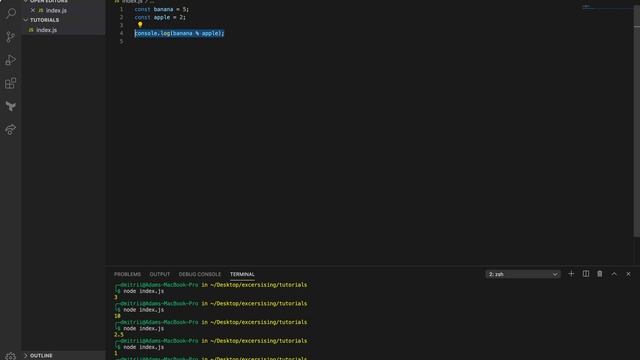This screenshot has width=640, height=360.
Task: Switch to the OUTPUT tab
Action: pos(160,274)
